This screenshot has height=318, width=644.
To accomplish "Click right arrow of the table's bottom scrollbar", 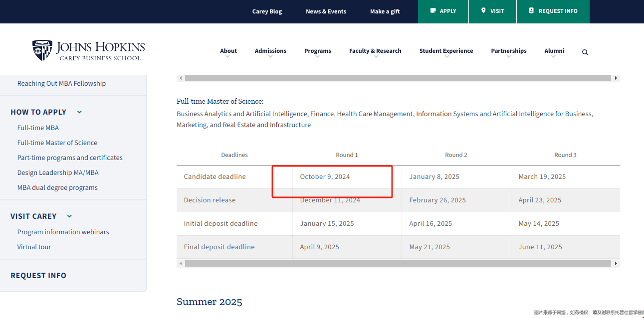I will click(x=616, y=263).
